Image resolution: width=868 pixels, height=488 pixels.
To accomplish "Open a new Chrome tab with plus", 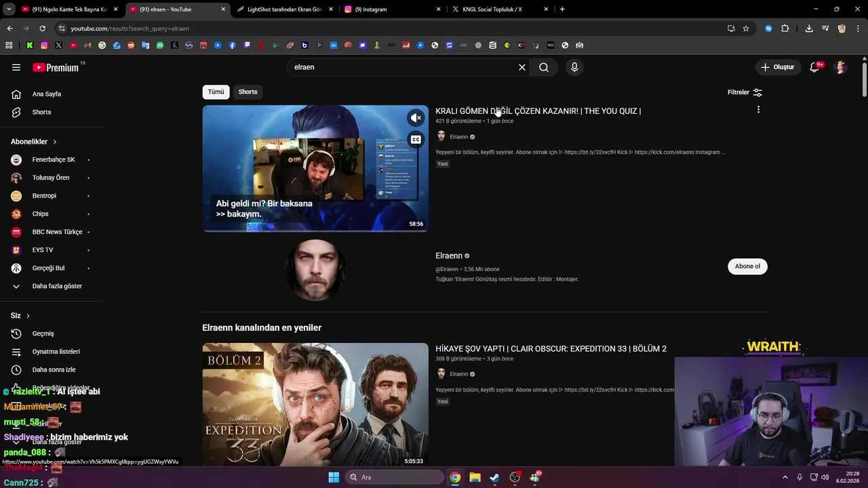I will point(562,9).
